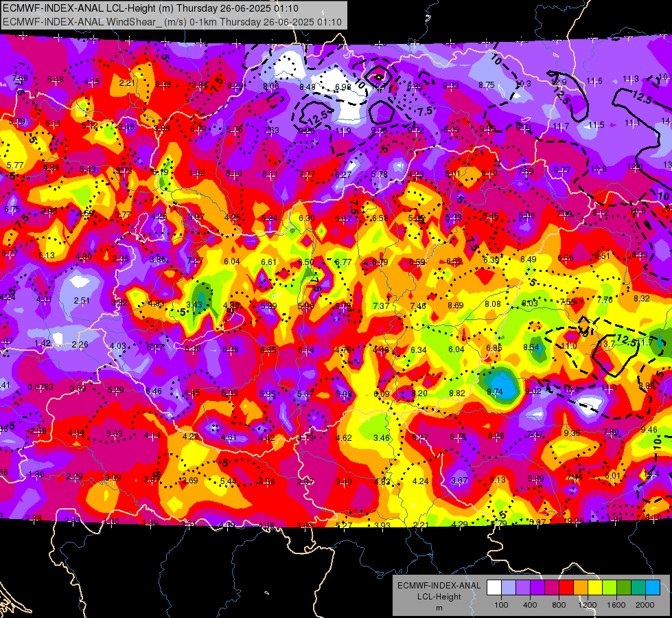
Task: Click the lime green legend swatch
Action: (610, 588)
